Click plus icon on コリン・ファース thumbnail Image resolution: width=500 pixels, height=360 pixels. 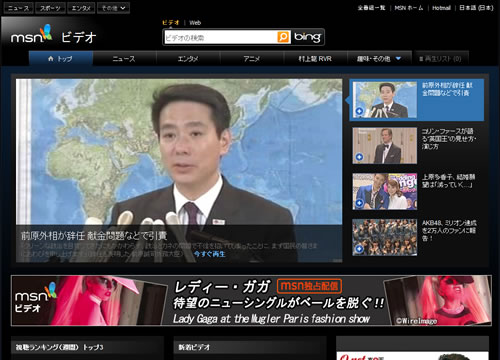(359, 157)
